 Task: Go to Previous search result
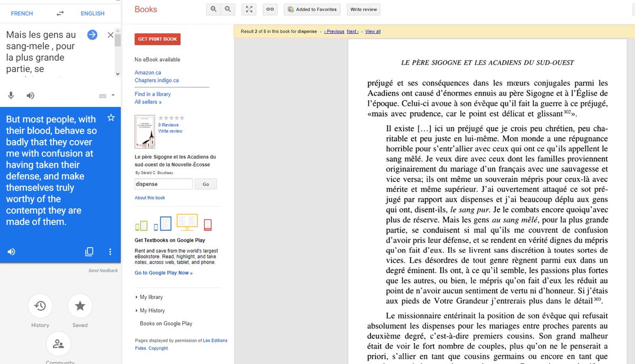334,31
